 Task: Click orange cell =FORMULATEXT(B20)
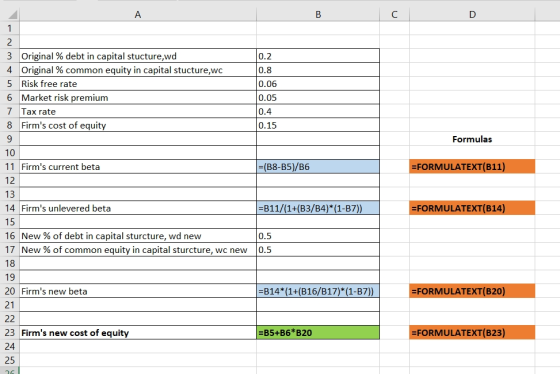point(472,291)
